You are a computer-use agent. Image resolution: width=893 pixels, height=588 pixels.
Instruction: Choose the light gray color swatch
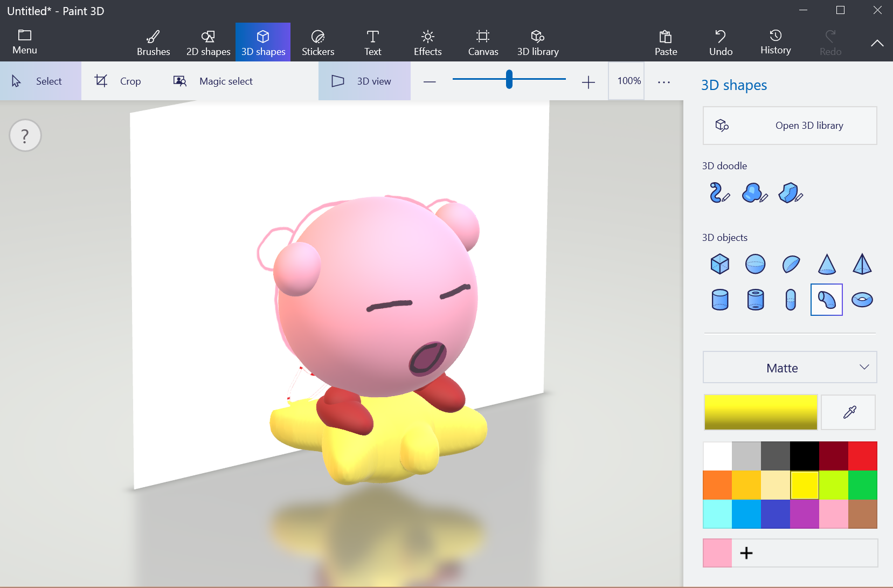tap(747, 456)
